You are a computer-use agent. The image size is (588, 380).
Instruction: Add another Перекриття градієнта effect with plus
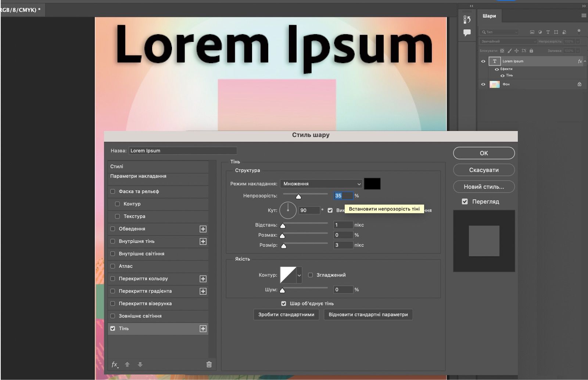[203, 291]
